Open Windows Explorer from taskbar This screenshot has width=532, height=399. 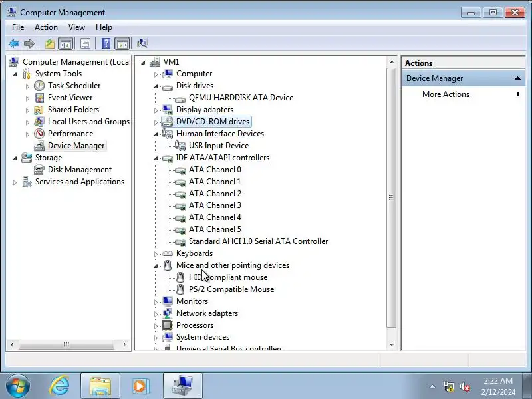tap(100, 386)
